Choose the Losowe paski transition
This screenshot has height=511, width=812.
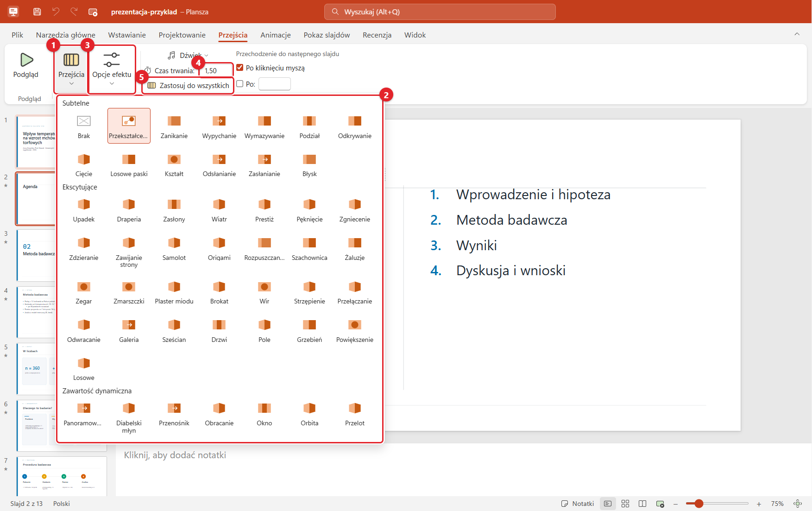tap(129, 164)
